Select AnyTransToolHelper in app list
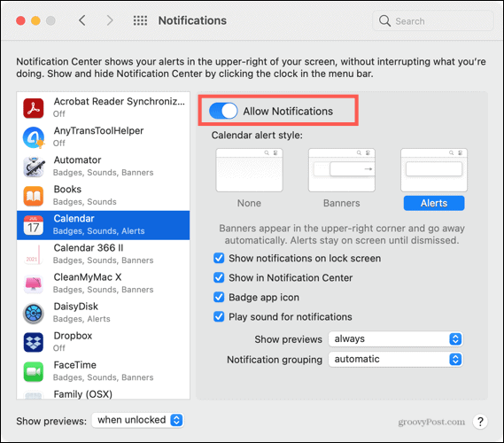The height and width of the screenshot is (443, 504). [x=103, y=137]
